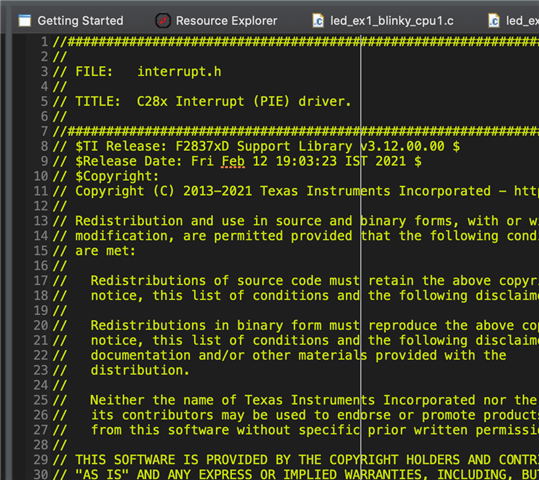
Task: Click "documentation" on line 22
Action: tap(140, 355)
